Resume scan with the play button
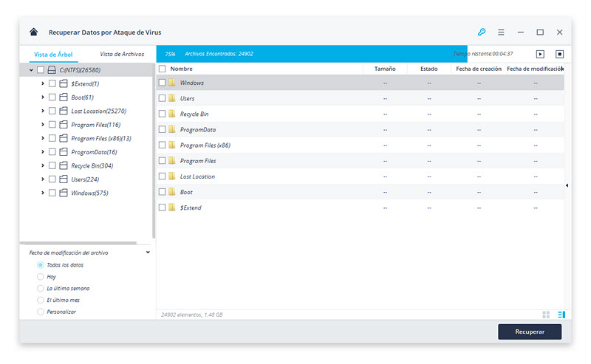The height and width of the screenshot is (364, 591). tap(540, 54)
